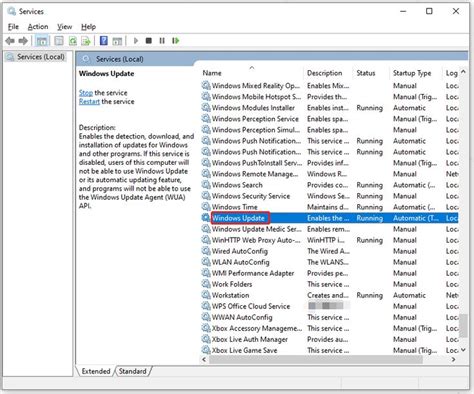
Task: Click the horizontal scrollbar right arrow
Action: [x=453, y=359]
